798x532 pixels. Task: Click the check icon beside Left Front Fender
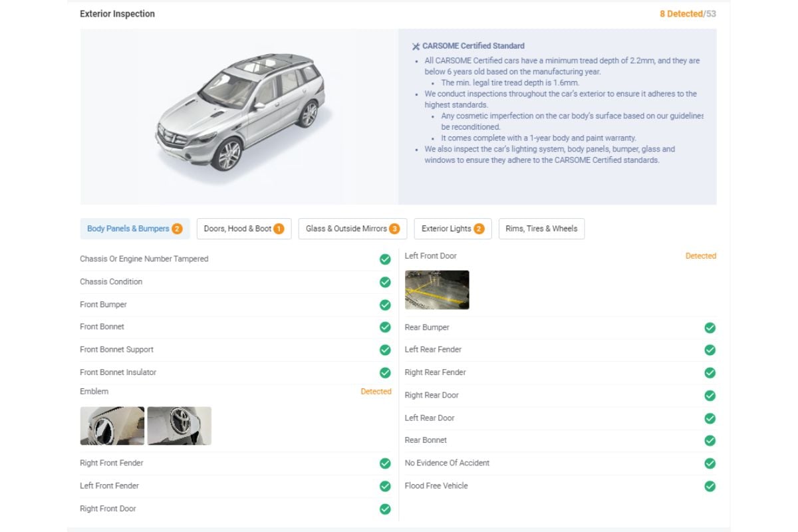click(x=385, y=486)
